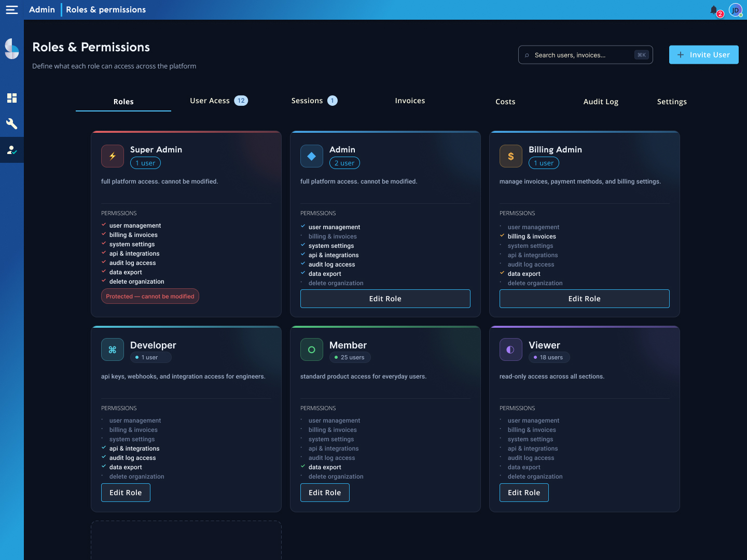Focus the Search users, invoices field
The width and height of the screenshot is (747, 560).
point(586,55)
